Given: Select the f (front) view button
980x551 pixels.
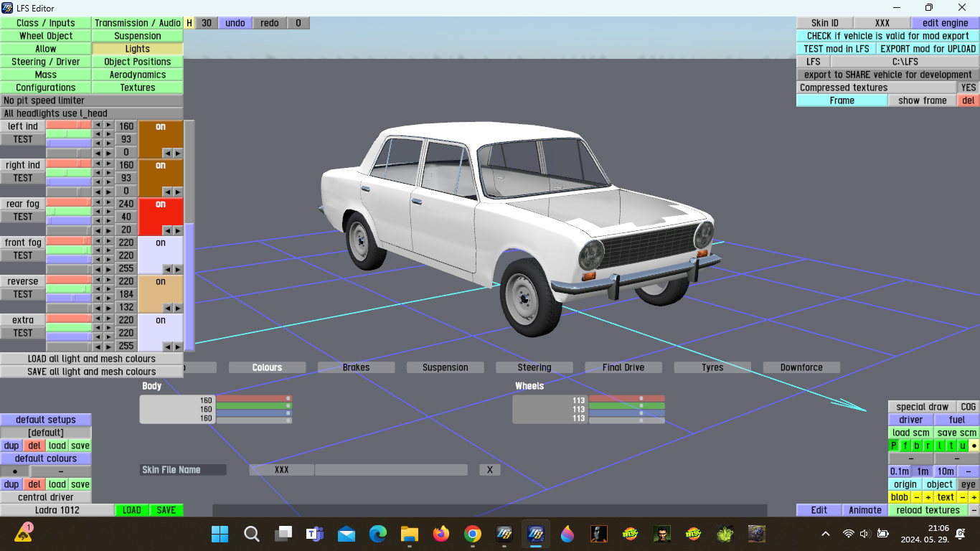Looking at the screenshot, I should pos(905,446).
